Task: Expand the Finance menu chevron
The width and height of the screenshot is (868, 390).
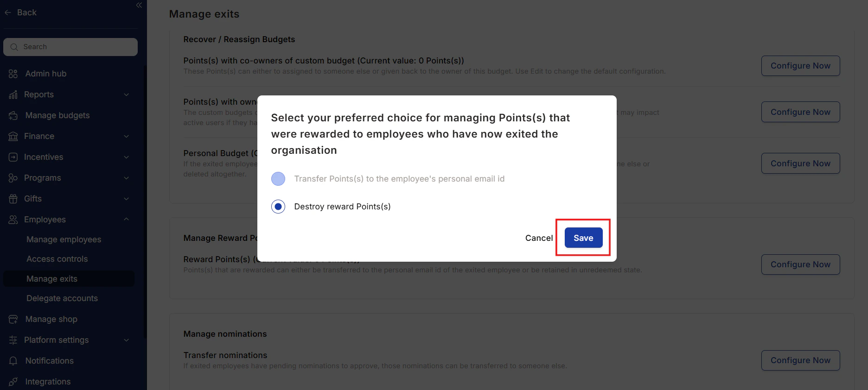Action: pos(127,136)
